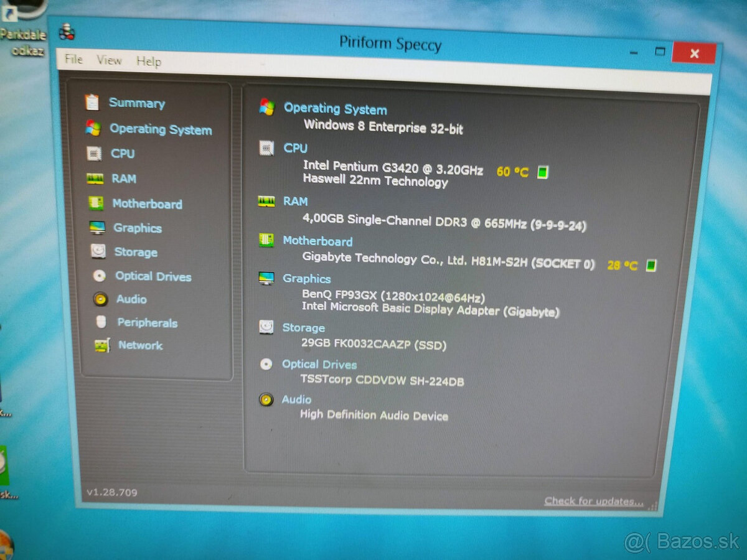Click the CPU heading link in summary
The image size is (747, 560).
296,148
